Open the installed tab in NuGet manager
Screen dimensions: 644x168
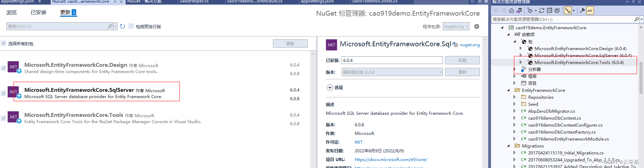(x=38, y=13)
